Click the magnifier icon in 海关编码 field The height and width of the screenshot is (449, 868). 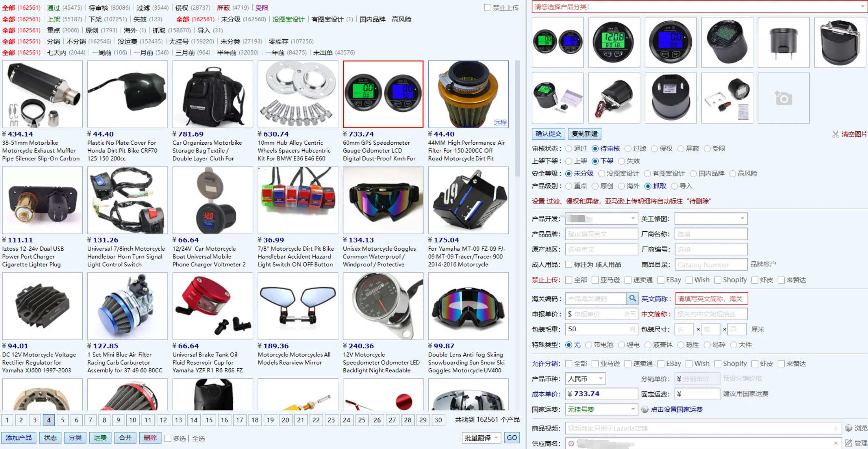click(632, 298)
